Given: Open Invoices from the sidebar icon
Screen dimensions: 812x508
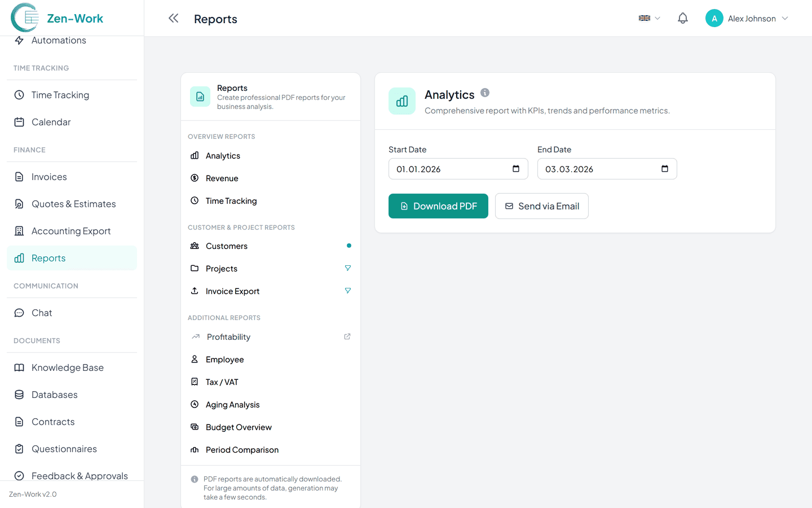Looking at the screenshot, I should (x=19, y=176).
